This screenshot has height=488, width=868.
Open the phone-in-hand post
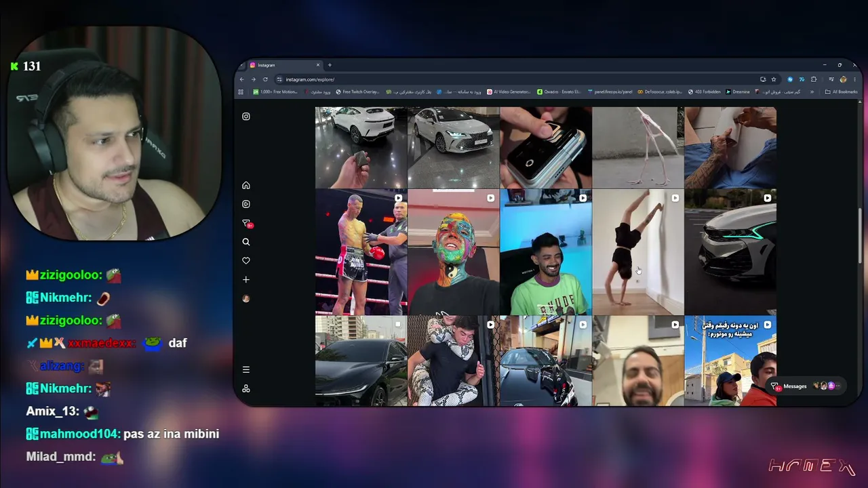tap(545, 147)
